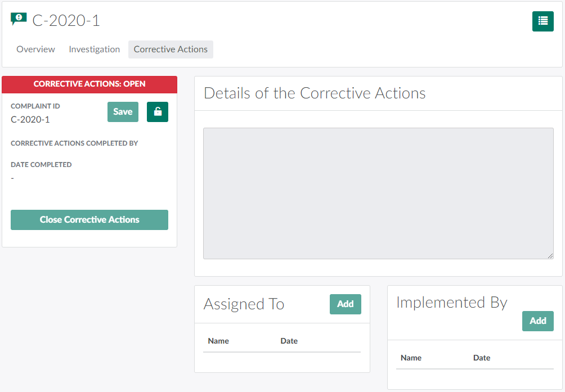
Task: Open the Investigation tab
Action: pos(94,49)
